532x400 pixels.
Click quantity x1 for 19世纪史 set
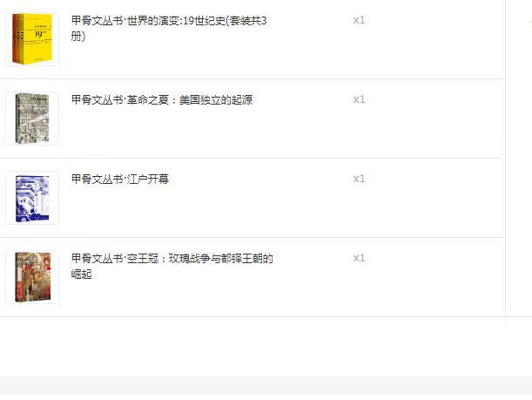(359, 20)
